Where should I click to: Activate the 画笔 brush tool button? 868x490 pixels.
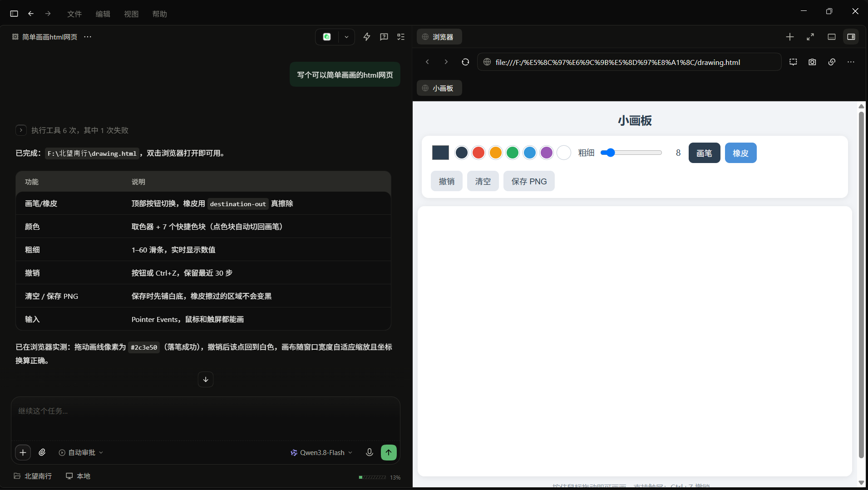(704, 153)
